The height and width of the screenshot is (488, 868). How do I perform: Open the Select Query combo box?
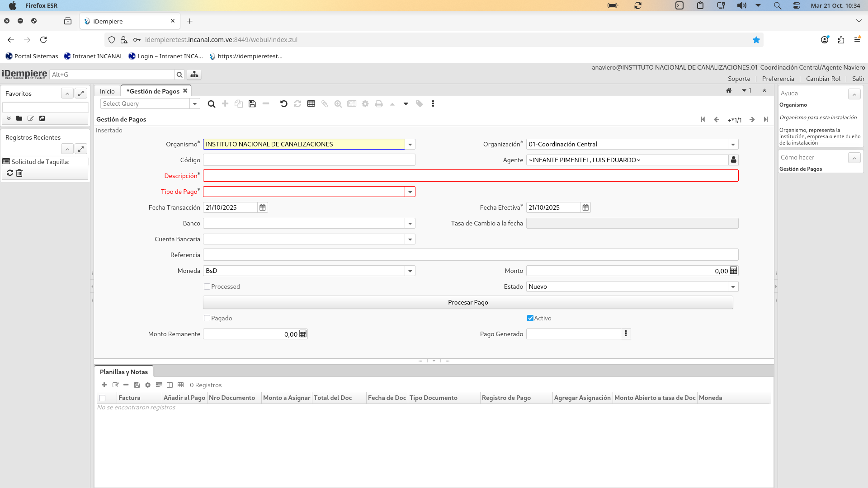click(x=195, y=104)
